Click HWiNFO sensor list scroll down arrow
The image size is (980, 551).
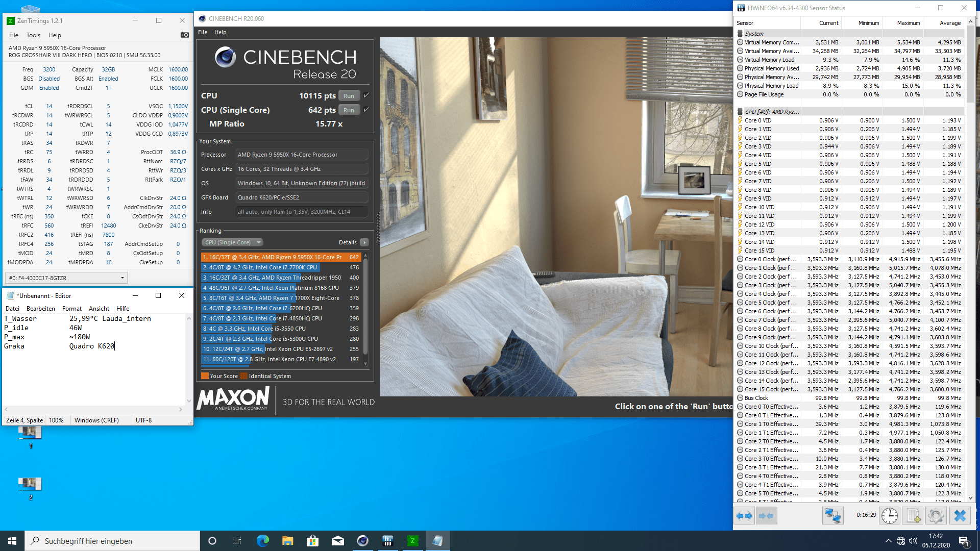970,498
